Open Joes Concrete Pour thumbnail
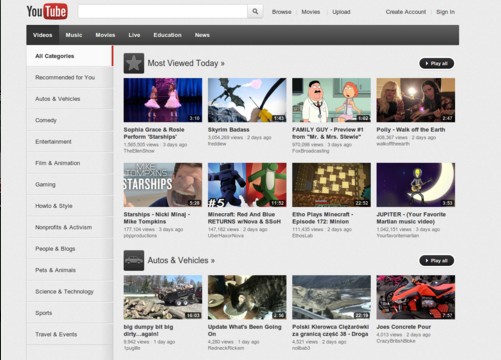 coord(416,297)
